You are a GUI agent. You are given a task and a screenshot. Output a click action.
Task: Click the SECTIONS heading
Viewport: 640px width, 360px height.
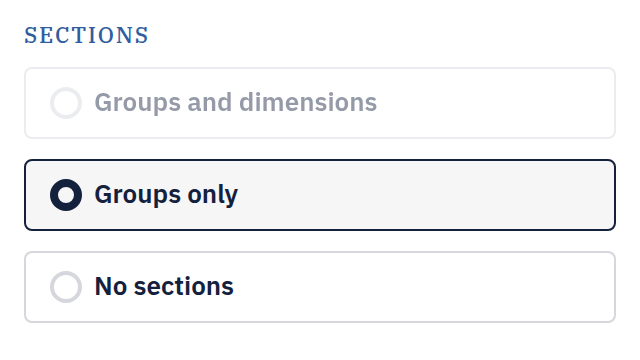[x=87, y=35]
